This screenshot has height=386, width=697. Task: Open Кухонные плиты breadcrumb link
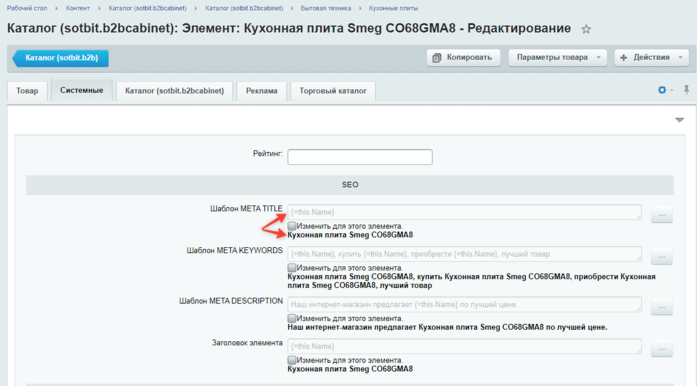pyautogui.click(x=393, y=8)
